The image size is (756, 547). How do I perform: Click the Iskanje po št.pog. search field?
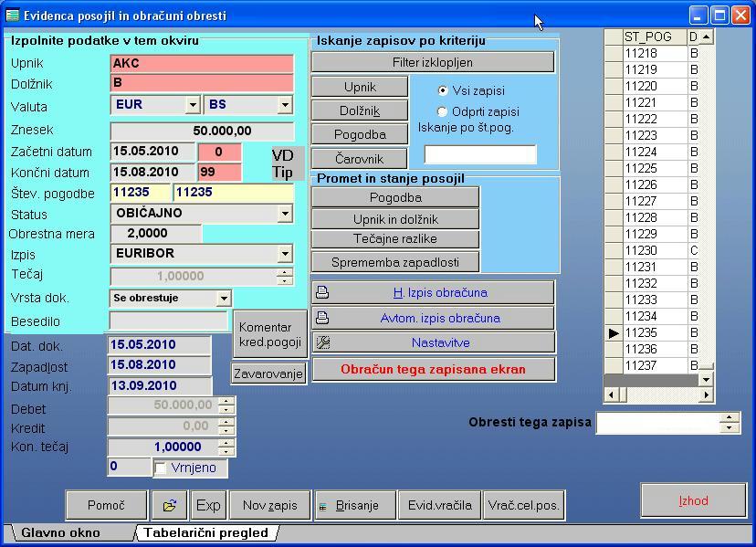[480, 154]
